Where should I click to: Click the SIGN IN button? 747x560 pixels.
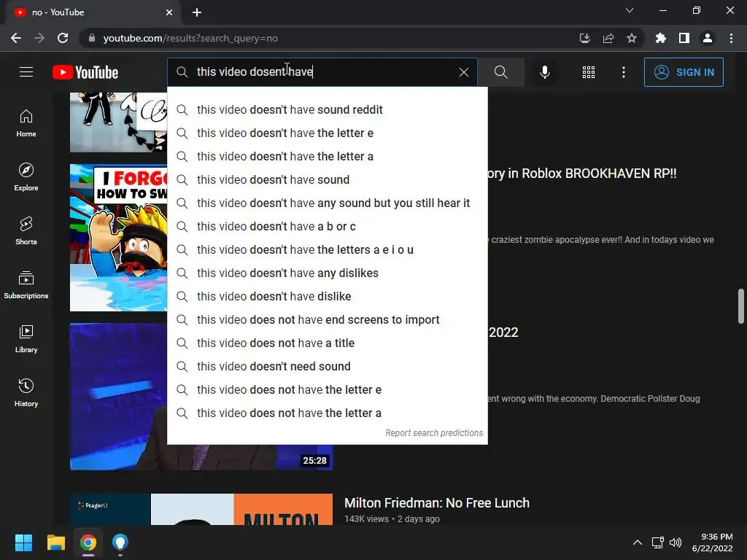pyautogui.click(x=684, y=72)
